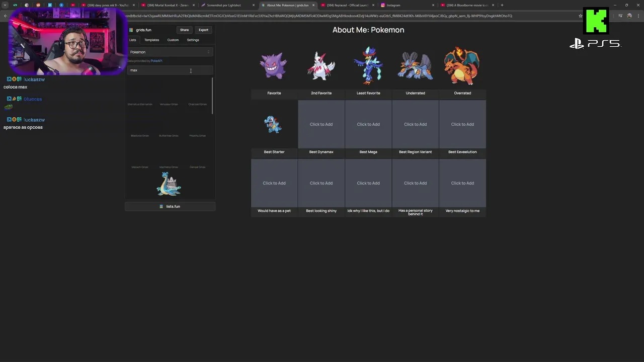Click the Mega Swampert image in Underrated
The height and width of the screenshot is (362, 644).
pyautogui.click(x=415, y=66)
